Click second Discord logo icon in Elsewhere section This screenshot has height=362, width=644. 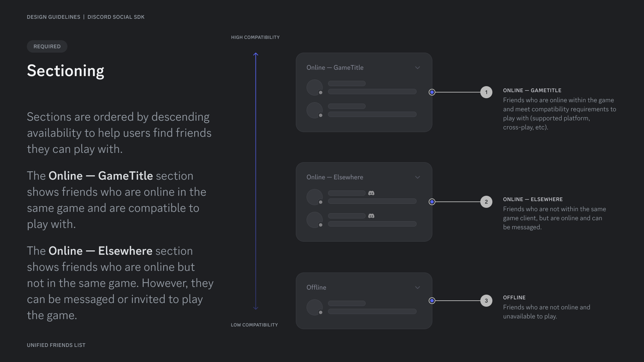coord(371,216)
